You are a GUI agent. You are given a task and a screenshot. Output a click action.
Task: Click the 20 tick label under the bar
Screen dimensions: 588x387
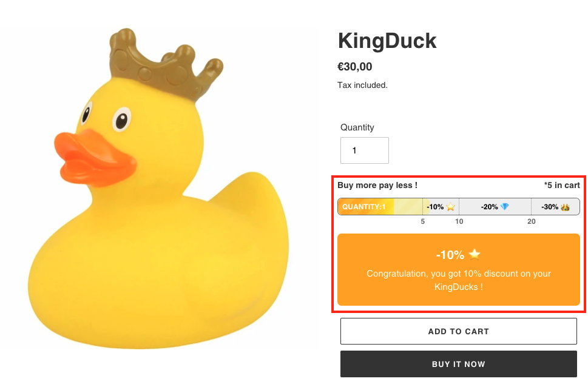pyautogui.click(x=532, y=221)
